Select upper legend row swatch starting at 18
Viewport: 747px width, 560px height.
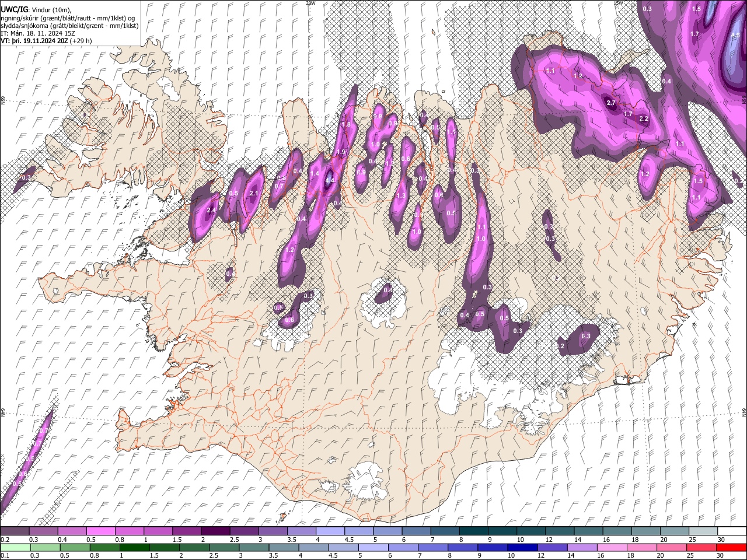pyautogui.click(x=645, y=531)
